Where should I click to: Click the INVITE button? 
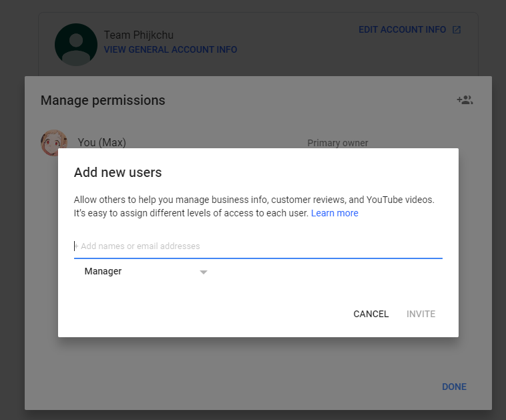point(421,314)
